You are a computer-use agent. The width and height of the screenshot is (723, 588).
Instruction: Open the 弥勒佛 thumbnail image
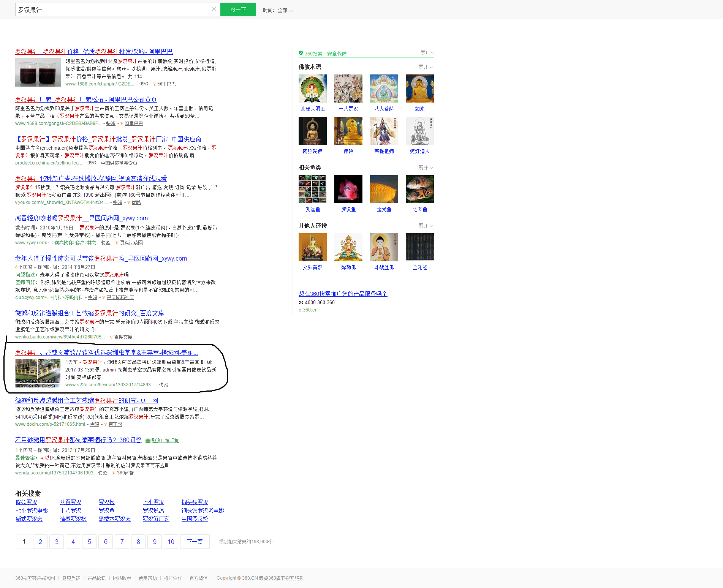coord(348,247)
